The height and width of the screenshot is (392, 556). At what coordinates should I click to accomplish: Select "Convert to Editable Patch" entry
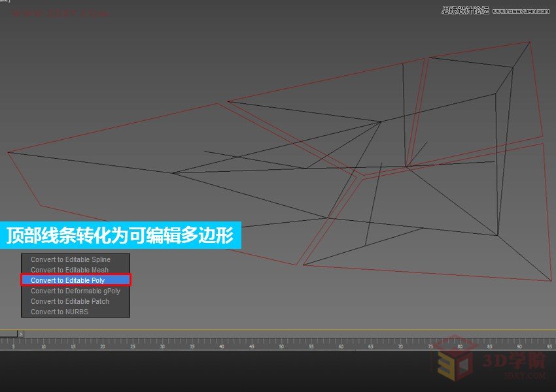71,301
